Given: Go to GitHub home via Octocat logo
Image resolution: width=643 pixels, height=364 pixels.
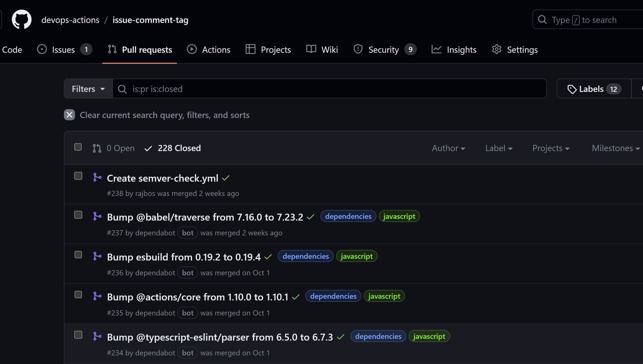Looking at the screenshot, I should pos(21,19).
